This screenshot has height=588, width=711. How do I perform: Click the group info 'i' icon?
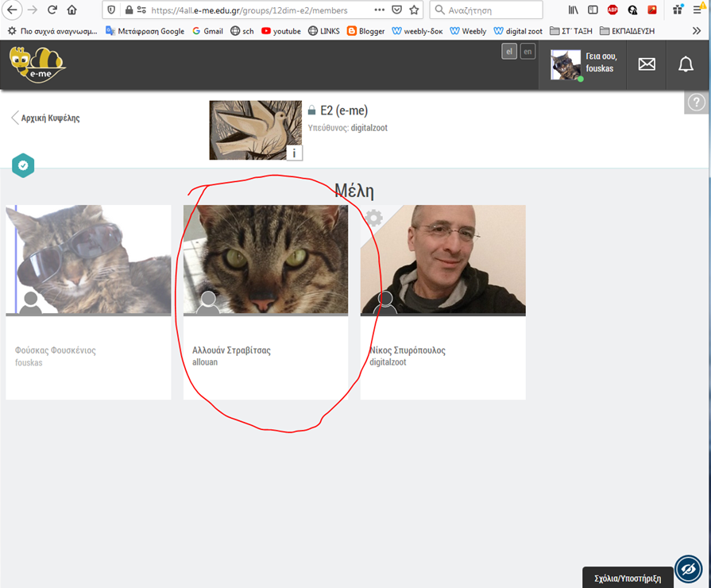pos(294,153)
